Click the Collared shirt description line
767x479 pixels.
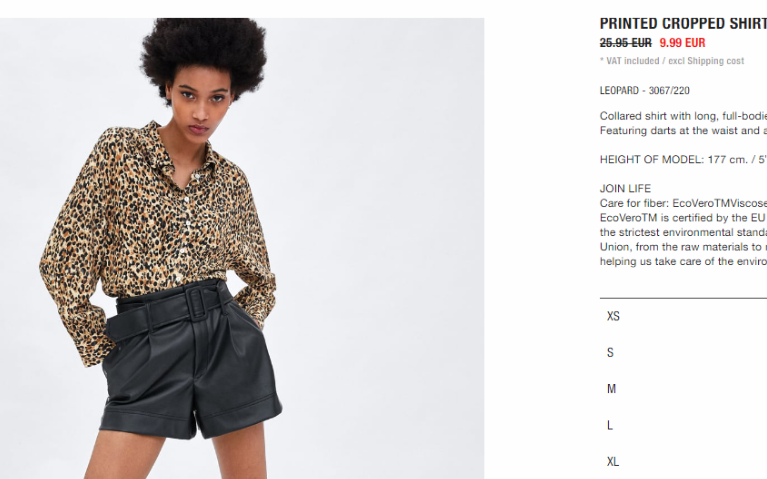(683, 116)
